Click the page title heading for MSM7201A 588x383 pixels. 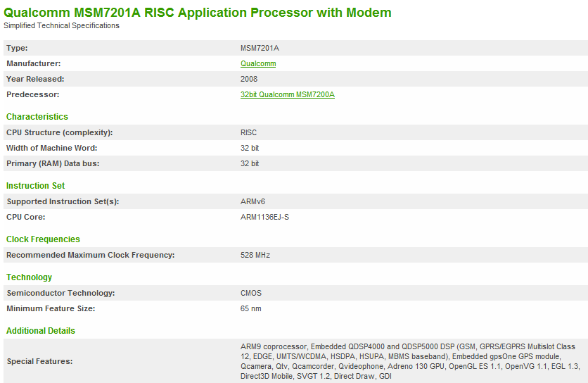click(x=198, y=13)
